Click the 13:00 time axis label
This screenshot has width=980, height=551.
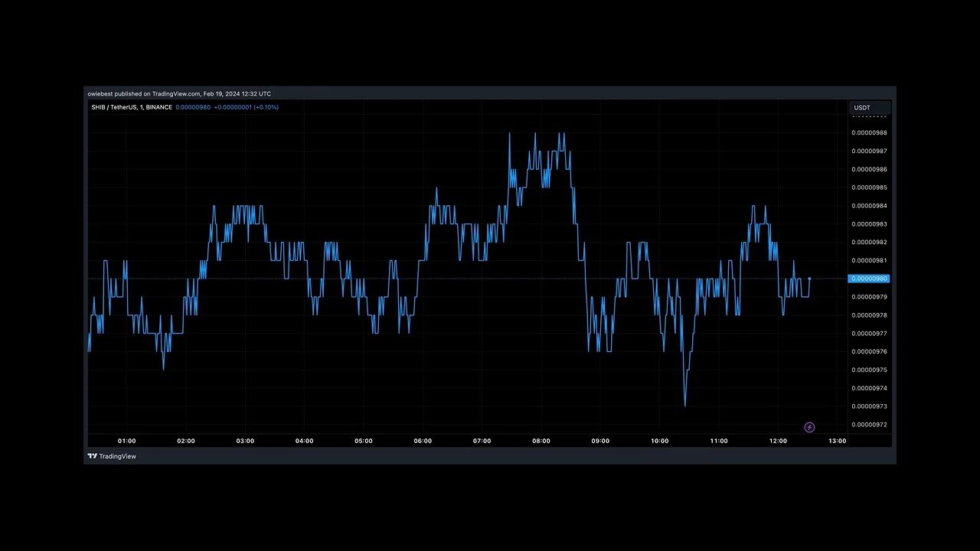tap(838, 441)
